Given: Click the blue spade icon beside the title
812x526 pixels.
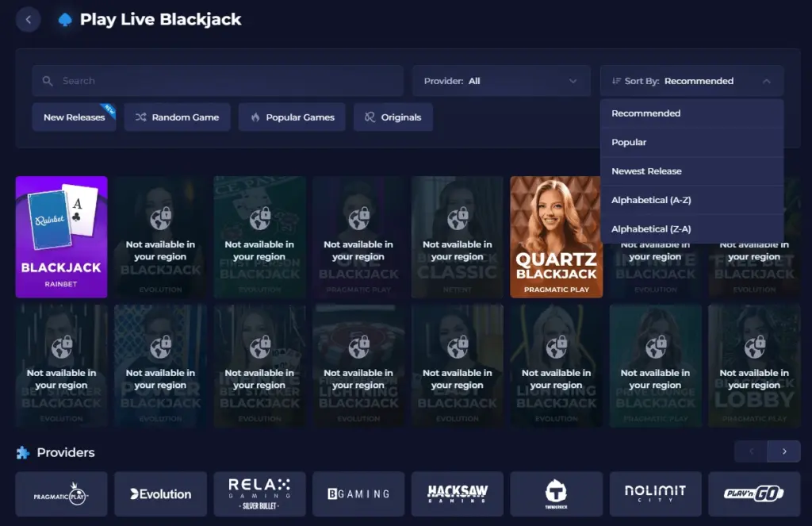Looking at the screenshot, I should 65,20.
